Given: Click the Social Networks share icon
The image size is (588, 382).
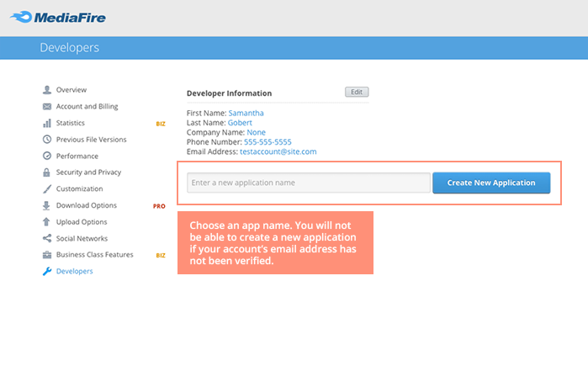Looking at the screenshot, I should [47, 238].
